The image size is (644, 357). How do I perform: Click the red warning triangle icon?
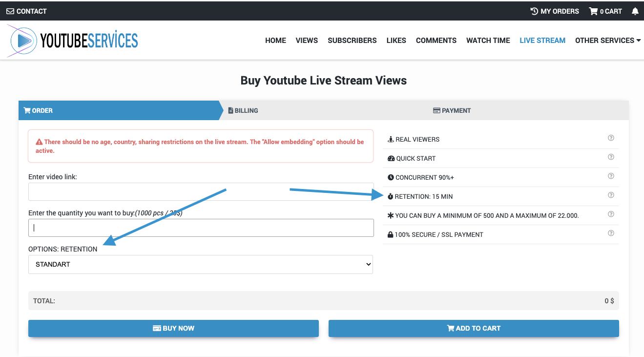click(x=39, y=142)
